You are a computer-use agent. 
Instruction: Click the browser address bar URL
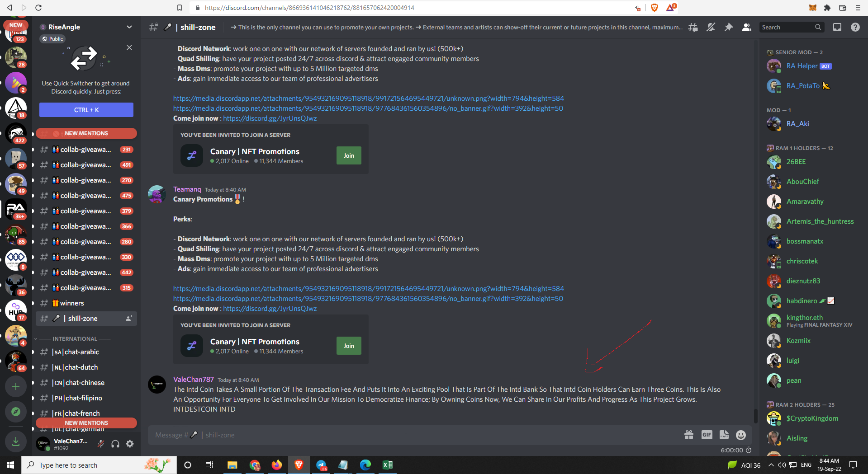309,8
